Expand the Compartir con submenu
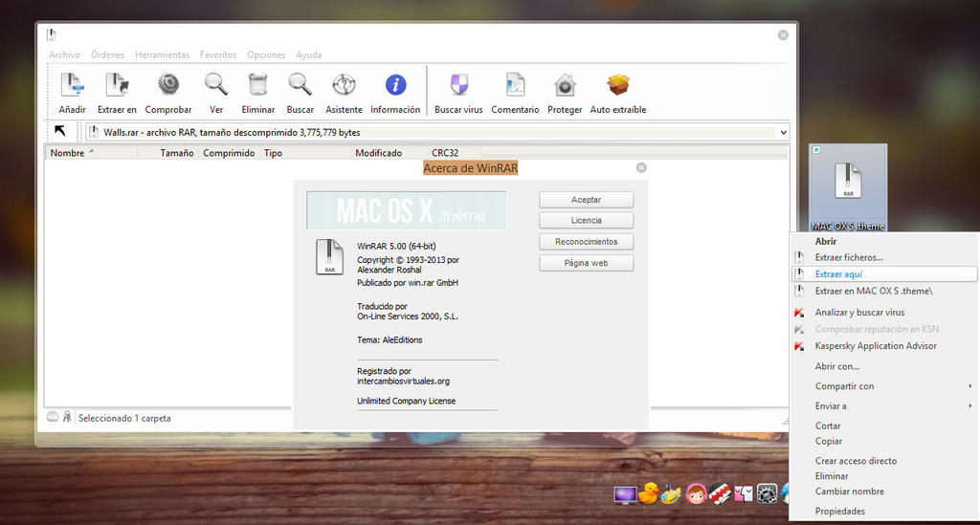Viewport: 980px width, 525px height. click(970, 385)
